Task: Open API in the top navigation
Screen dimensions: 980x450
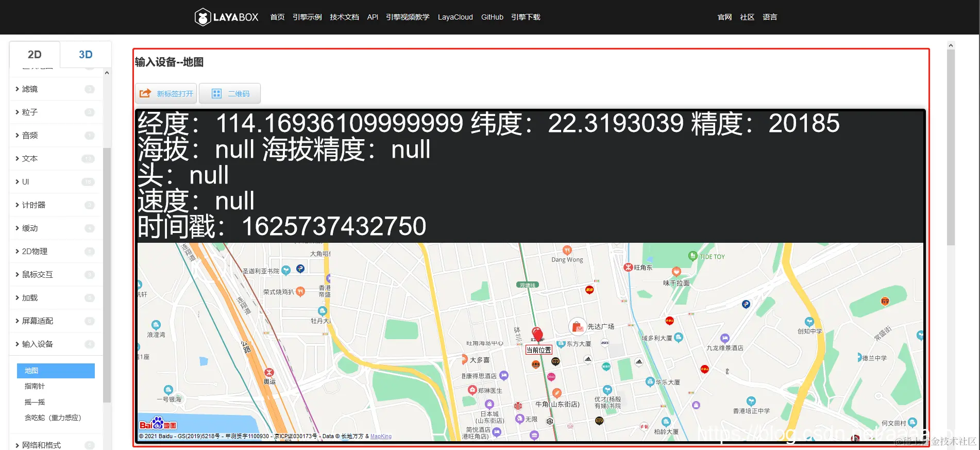Action: click(x=373, y=17)
